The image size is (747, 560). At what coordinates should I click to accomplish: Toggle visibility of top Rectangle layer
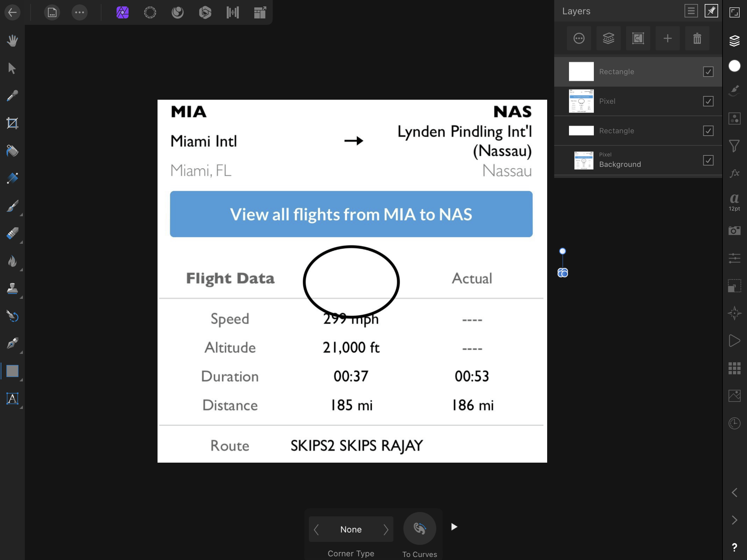click(x=708, y=72)
